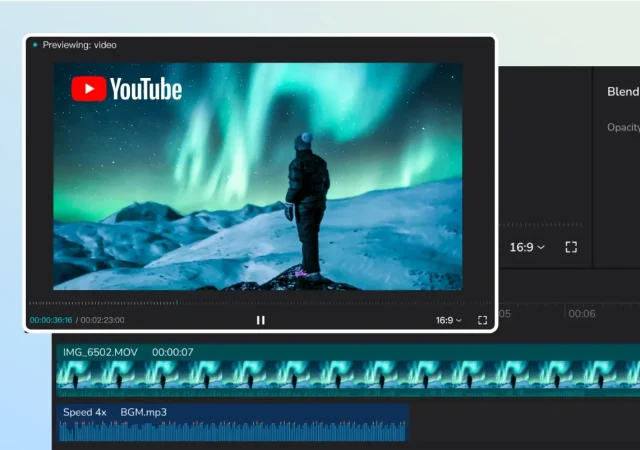Click the preview scrubber progress bar
The height and width of the screenshot is (450, 640).
(x=260, y=303)
